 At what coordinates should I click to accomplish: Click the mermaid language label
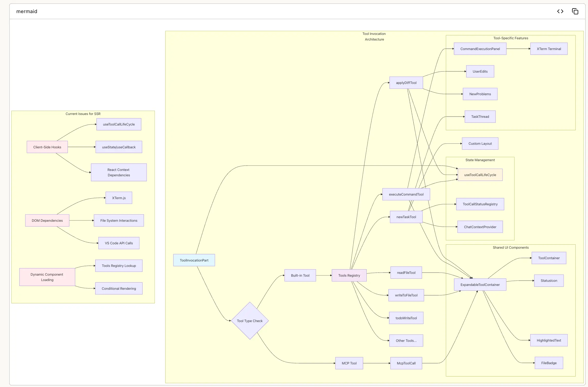pyautogui.click(x=27, y=11)
